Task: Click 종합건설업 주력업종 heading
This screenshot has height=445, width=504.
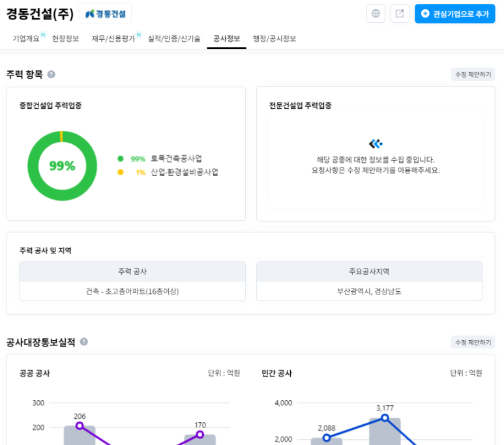Action: coord(50,106)
